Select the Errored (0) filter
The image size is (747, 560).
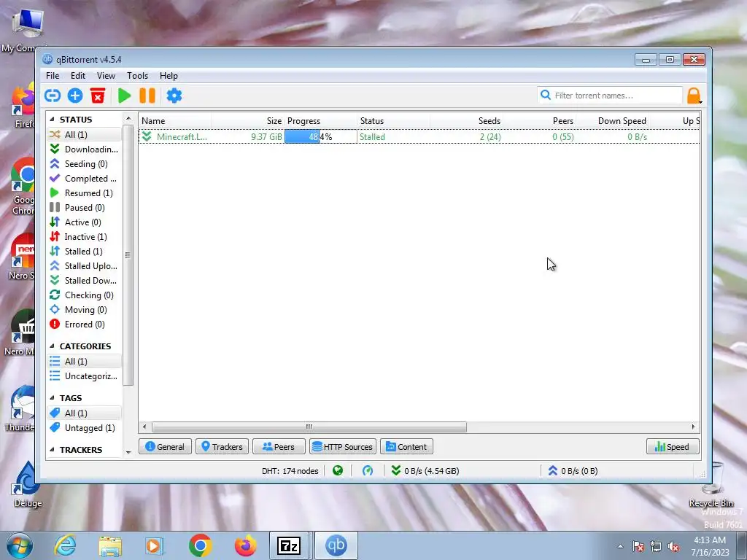pos(84,324)
